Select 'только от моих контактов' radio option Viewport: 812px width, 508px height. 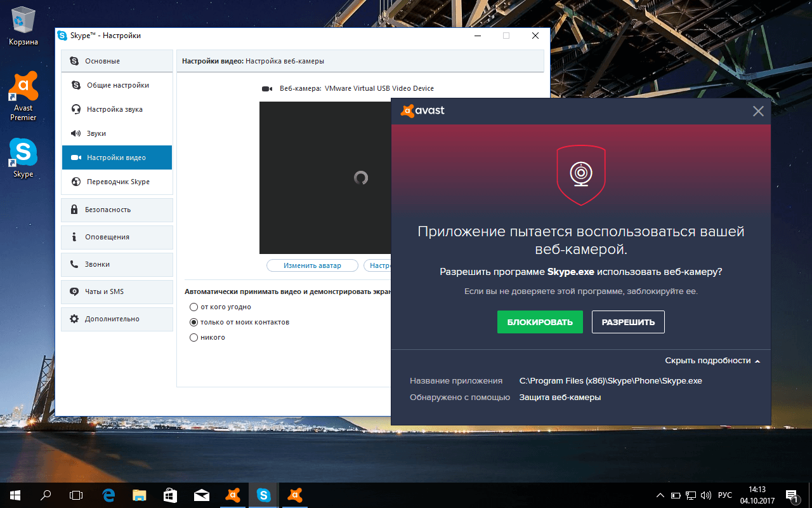point(194,322)
